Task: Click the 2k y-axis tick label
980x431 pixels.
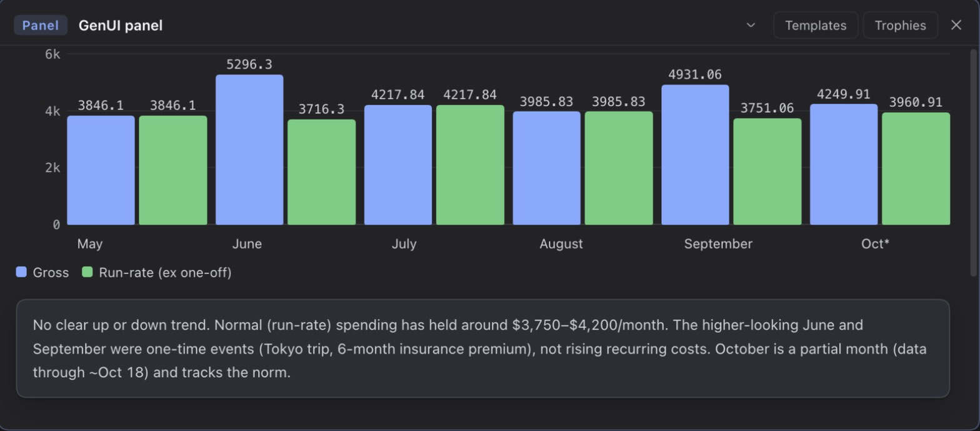Action: [52, 168]
